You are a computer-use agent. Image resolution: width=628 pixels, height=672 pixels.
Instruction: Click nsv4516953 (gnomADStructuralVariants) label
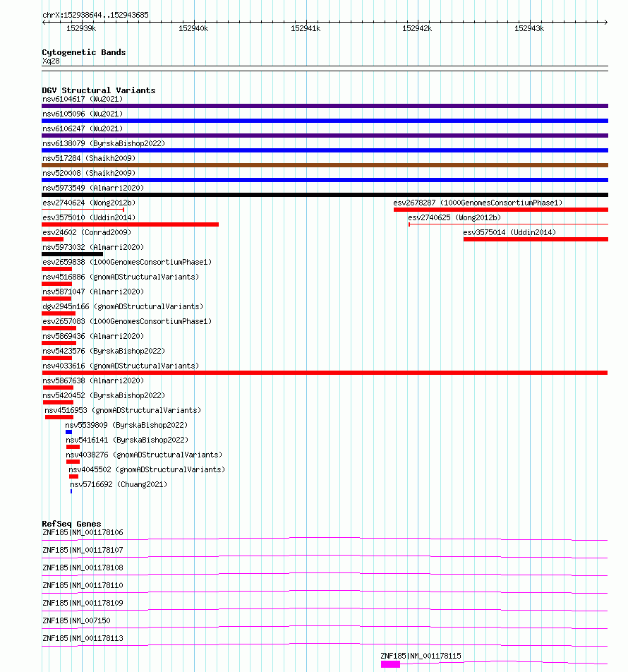123,411
